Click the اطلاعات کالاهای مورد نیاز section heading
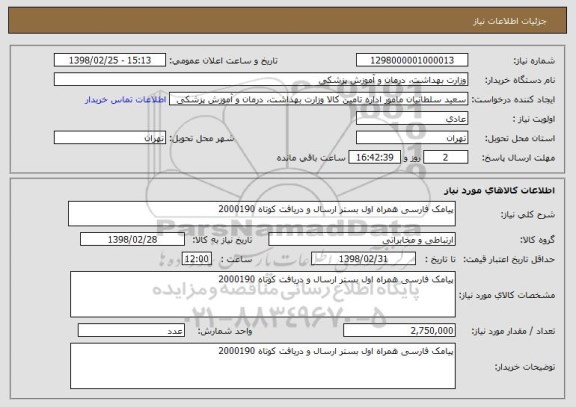The width and height of the screenshot is (576, 407). click(499, 190)
